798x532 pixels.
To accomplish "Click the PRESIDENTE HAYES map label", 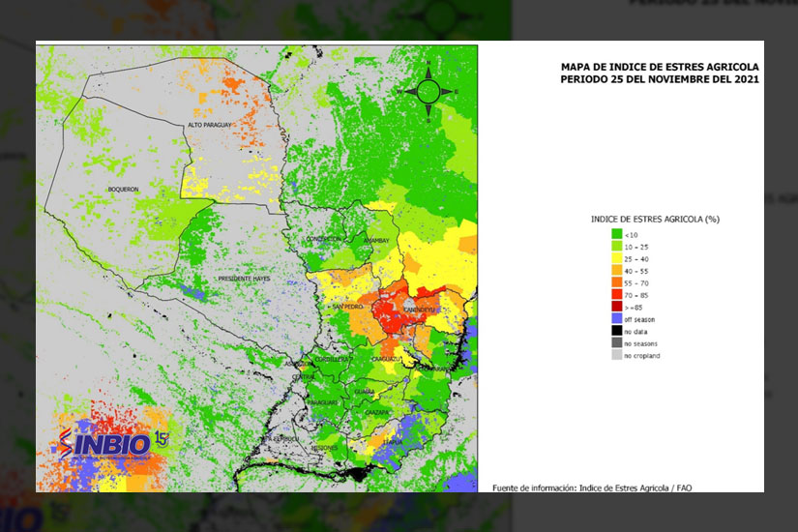I will click(243, 279).
